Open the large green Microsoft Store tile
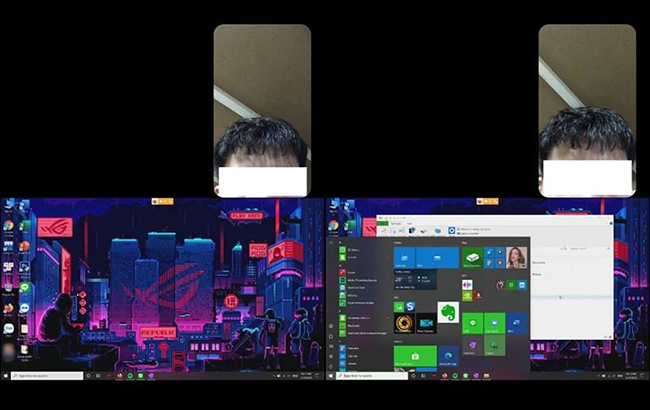 pyautogui.click(x=415, y=356)
